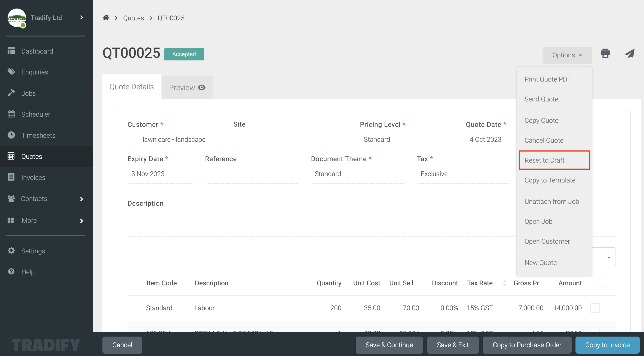
Task: Open the Tax Exclusive field
Action: coord(464,174)
